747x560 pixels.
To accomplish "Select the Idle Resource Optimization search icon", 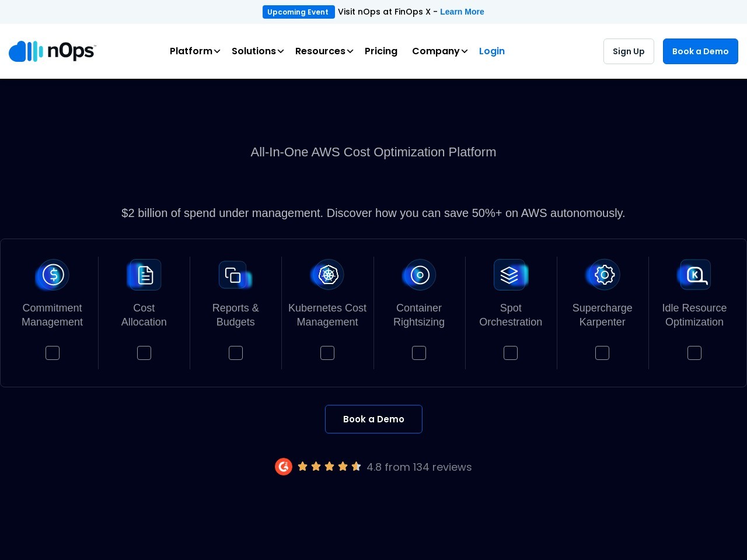I will click(x=694, y=275).
